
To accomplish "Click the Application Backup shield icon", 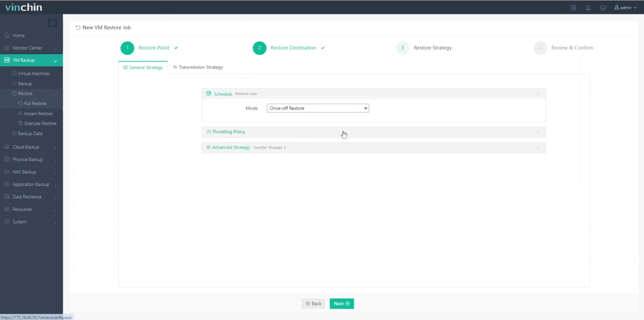I will point(7,184).
